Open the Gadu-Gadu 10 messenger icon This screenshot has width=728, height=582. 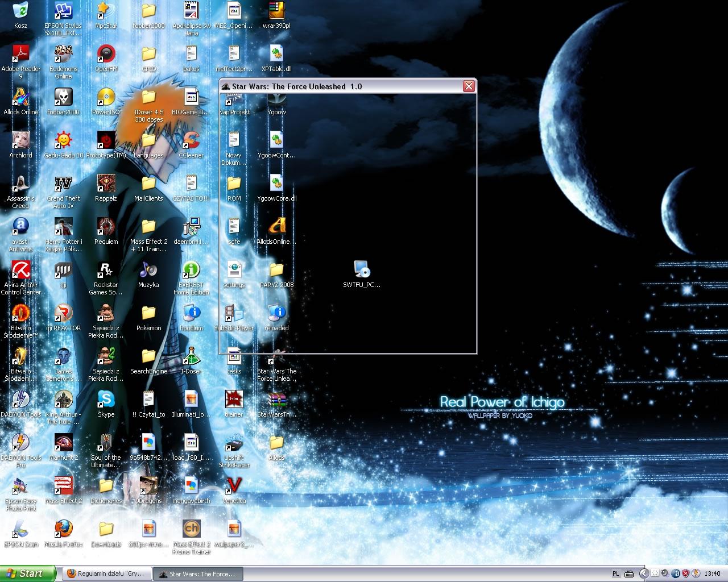pos(63,145)
